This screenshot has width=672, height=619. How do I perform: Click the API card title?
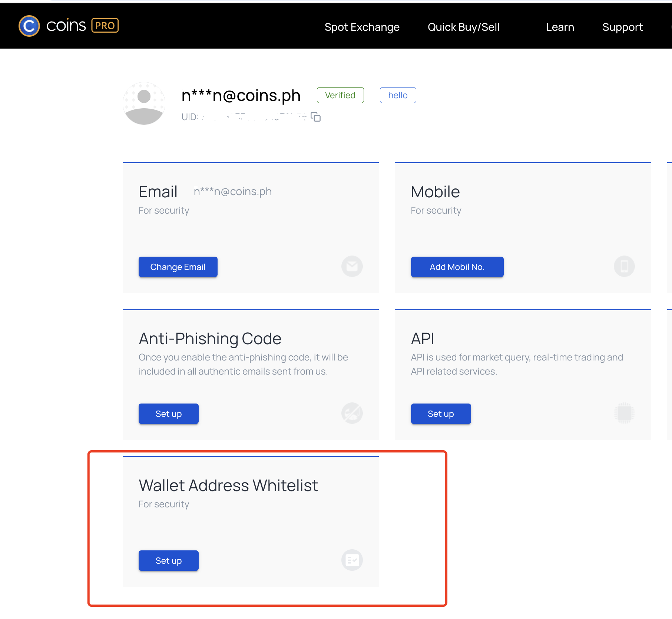[423, 339]
